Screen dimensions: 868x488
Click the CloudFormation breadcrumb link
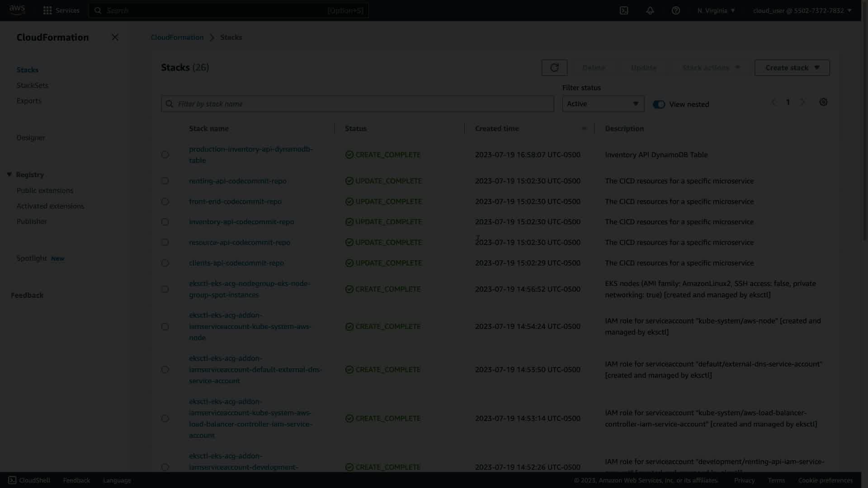(177, 38)
